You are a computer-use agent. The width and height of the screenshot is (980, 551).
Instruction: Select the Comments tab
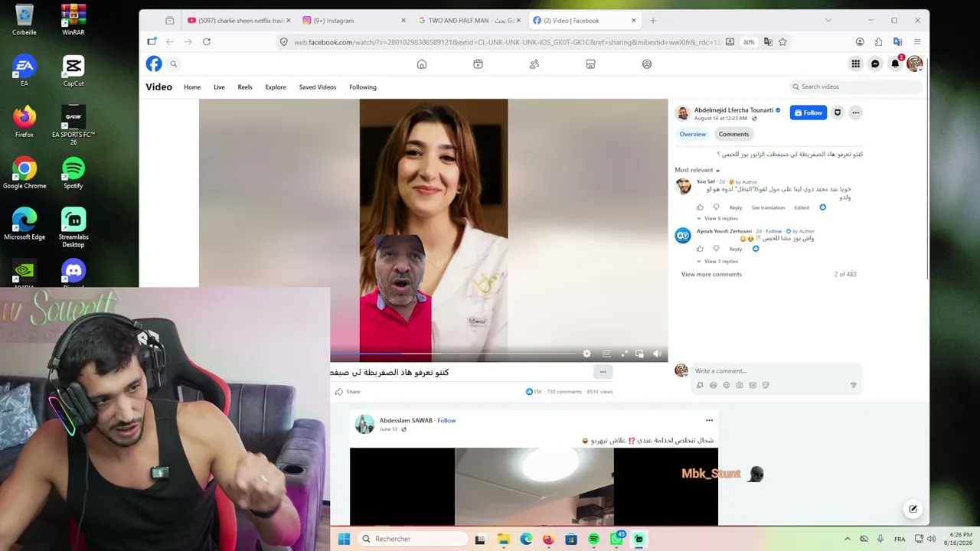(x=733, y=134)
